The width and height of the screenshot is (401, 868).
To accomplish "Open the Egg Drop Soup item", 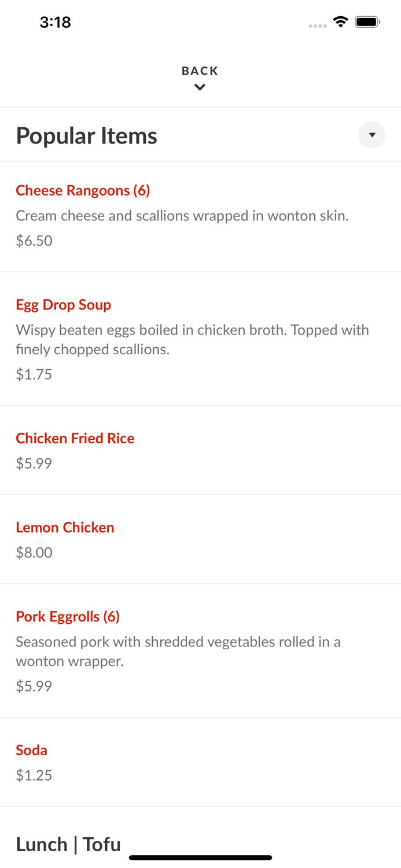I will click(x=64, y=304).
